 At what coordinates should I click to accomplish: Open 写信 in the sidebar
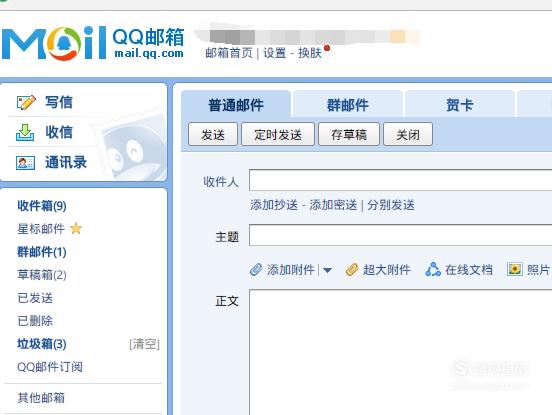[x=59, y=102]
